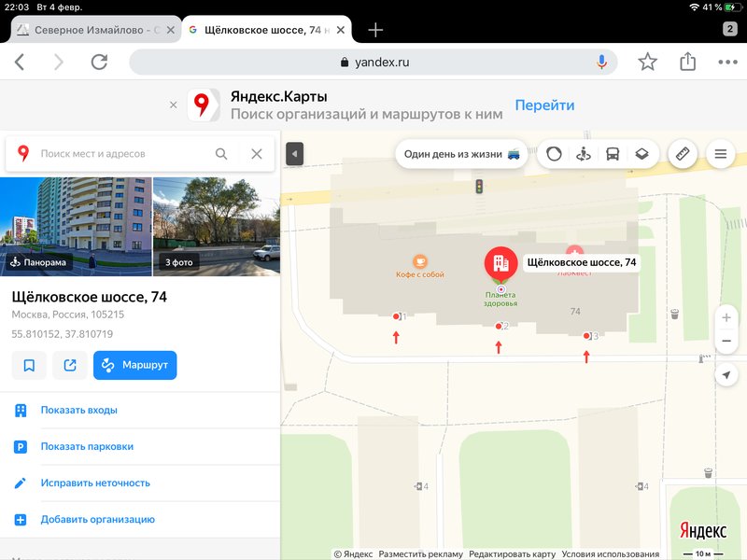Screen dimensions: 747x560
Task: Select the pedestrian street view figure icon
Action: click(584, 154)
